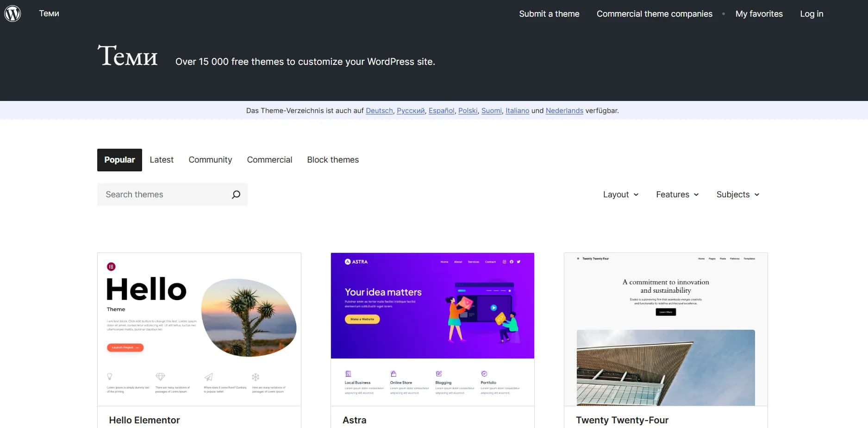
Task: Open the Nederlands language link
Action: tap(564, 111)
